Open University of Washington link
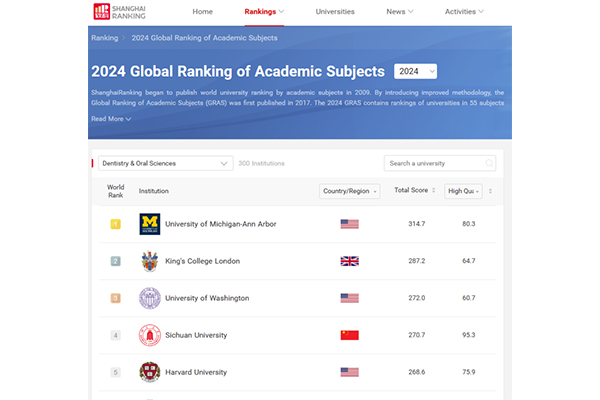 (207, 298)
